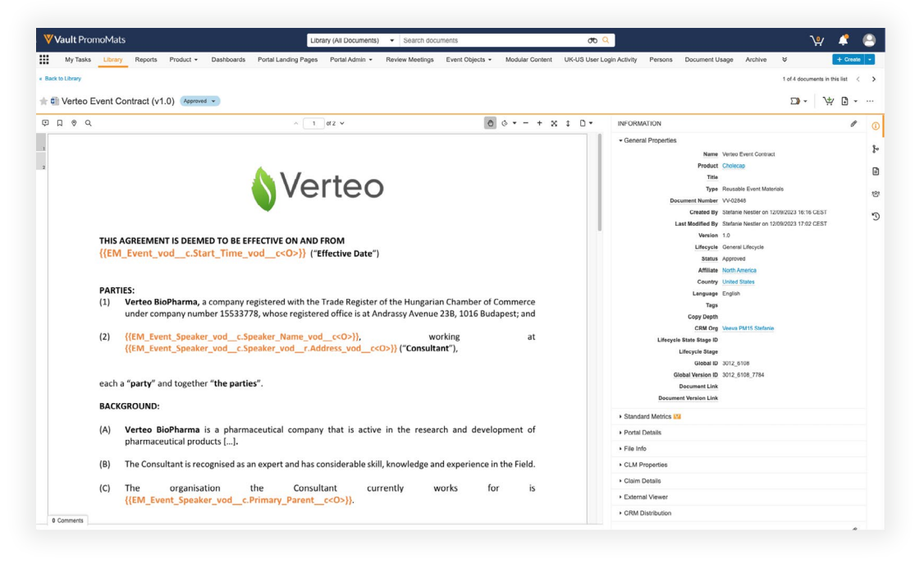The image size is (924, 568).
Task: Expand CRM Distribution section
Action: pyautogui.click(x=645, y=513)
